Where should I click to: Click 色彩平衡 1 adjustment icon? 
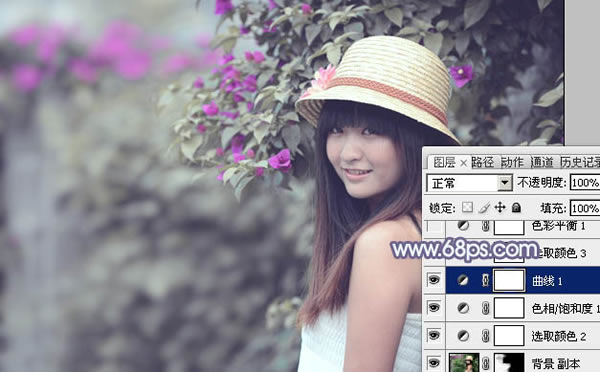click(463, 226)
